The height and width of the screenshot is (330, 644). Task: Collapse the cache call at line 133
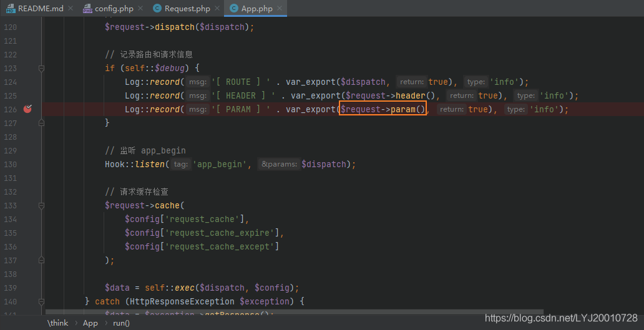tap(41, 205)
